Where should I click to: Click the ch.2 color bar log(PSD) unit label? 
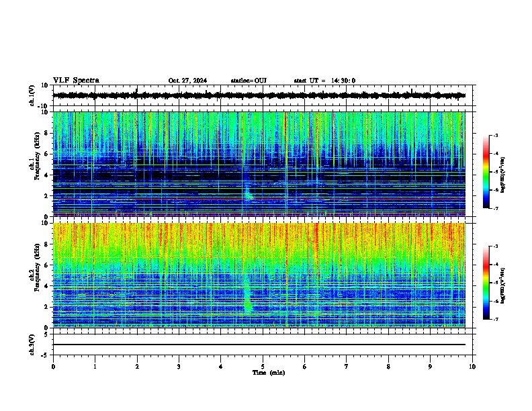click(503, 285)
